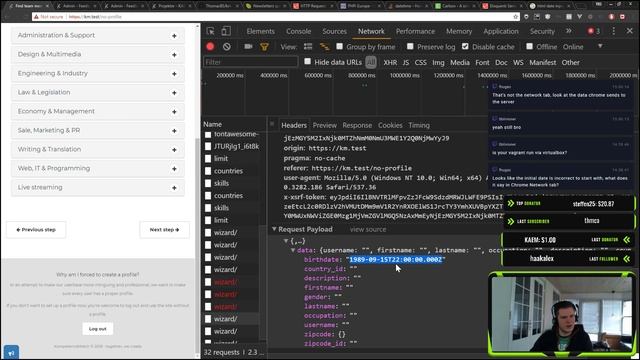Switch to the Performance tab
Screen dimensions: 640x360
[x=415, y=31]
